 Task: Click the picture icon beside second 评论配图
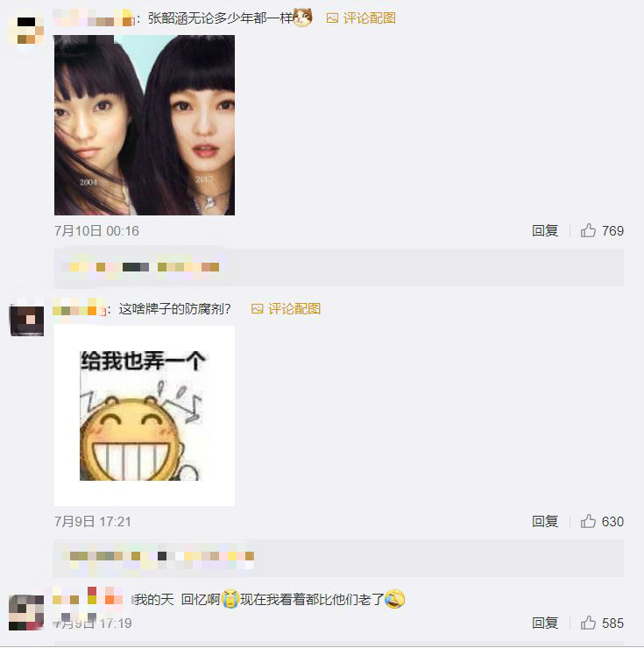click(257, 309)
